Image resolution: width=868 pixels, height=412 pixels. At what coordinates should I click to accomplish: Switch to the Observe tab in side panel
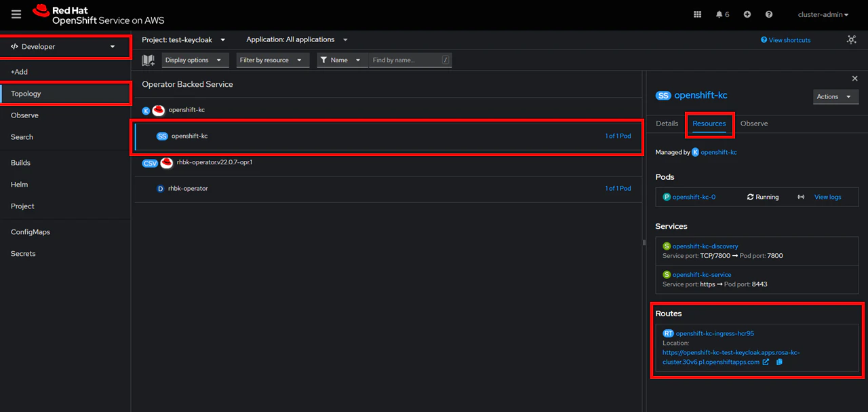coord(754,124)
